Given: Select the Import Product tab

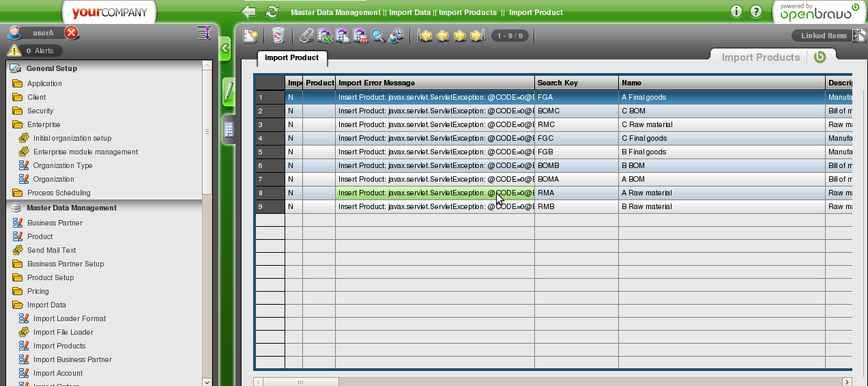Looking at the screenshot, I should coord(291,58).
